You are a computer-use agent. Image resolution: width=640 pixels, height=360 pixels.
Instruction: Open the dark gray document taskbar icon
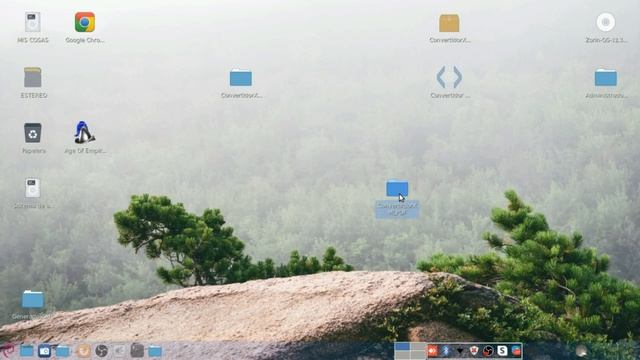[137, 350]
